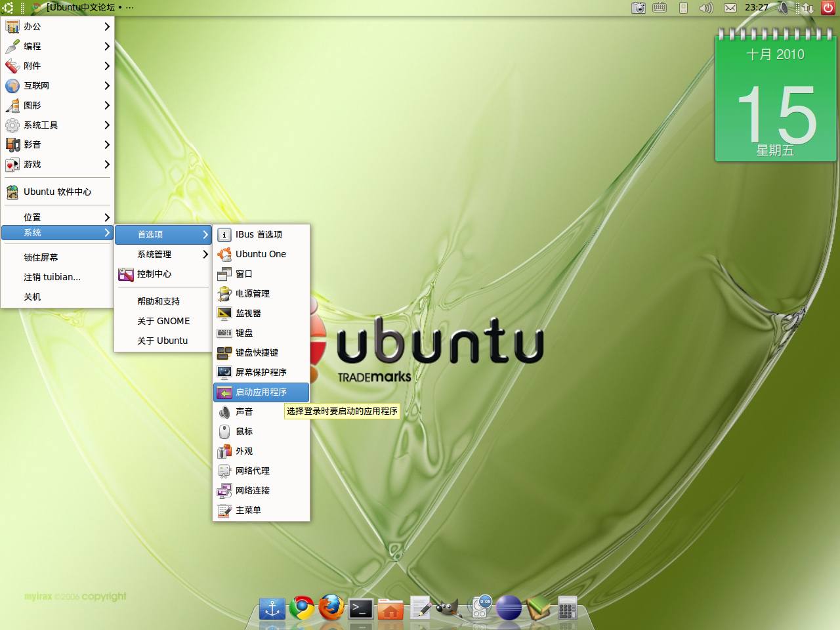This screenshot has width=840, height=630.
Task: Open 启动应用程序 (Startup Applications)
Action: [261, 392]
